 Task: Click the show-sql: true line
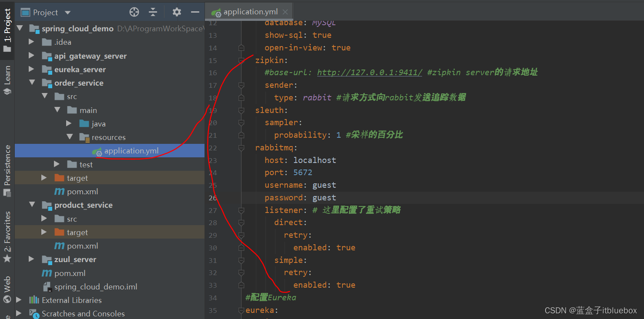(x=298, y=35)
